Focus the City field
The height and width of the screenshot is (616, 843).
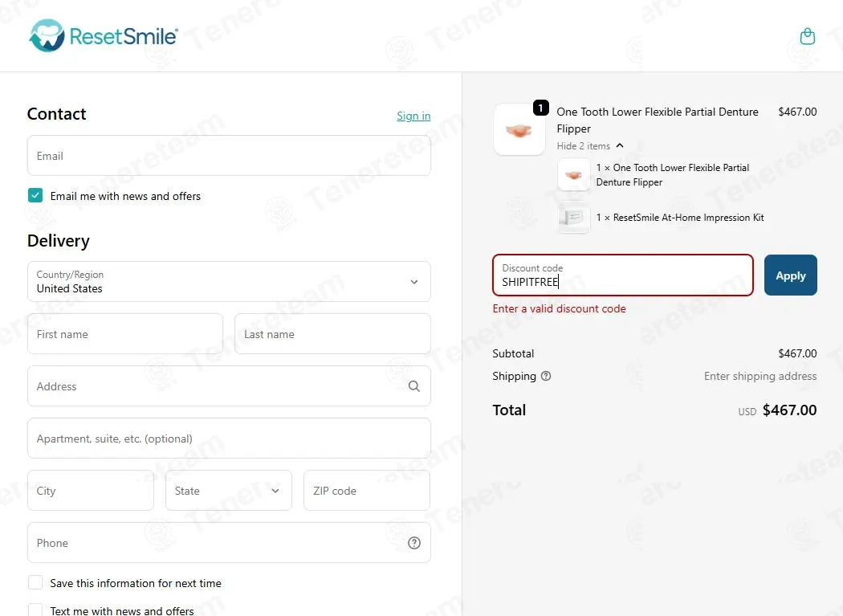pos(90,491)
